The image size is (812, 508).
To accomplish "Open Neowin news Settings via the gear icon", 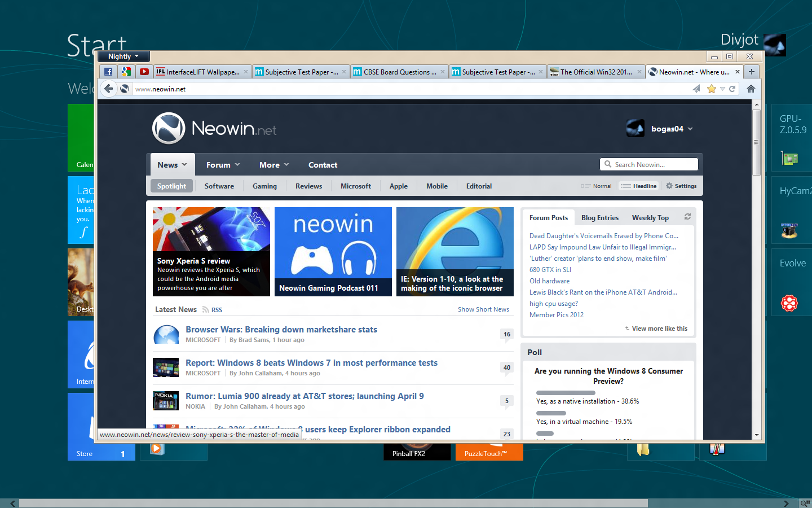I will [x=681, y=186].
